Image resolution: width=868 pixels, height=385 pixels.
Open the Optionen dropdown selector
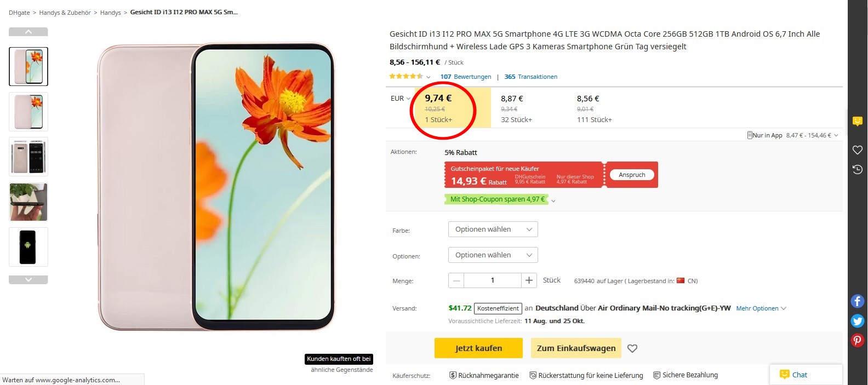[x=493, y=255]
